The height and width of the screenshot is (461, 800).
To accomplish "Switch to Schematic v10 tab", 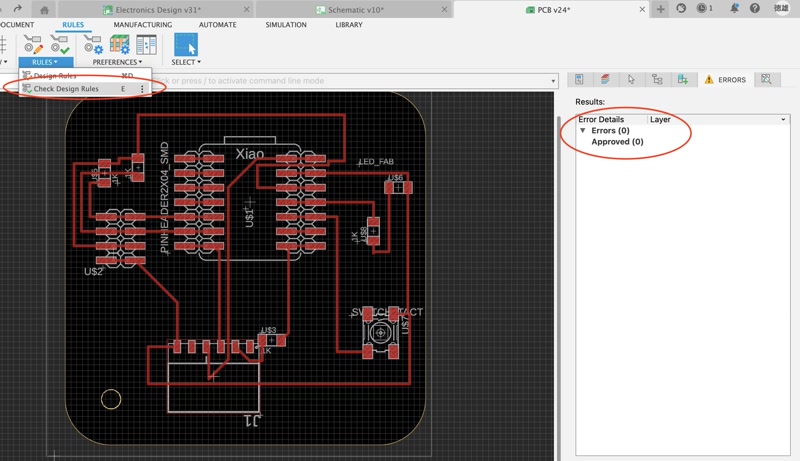I will pos(350,10).
